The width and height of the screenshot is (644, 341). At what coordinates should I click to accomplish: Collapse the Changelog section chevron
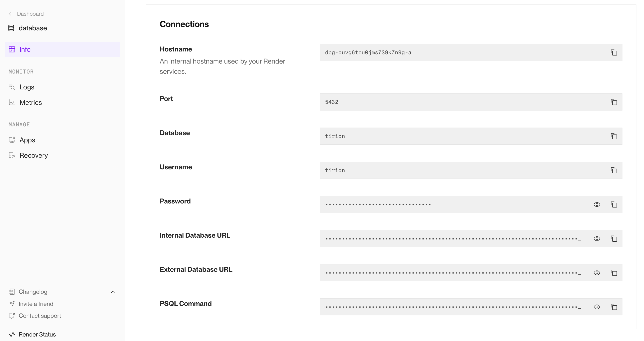(113, 292)
